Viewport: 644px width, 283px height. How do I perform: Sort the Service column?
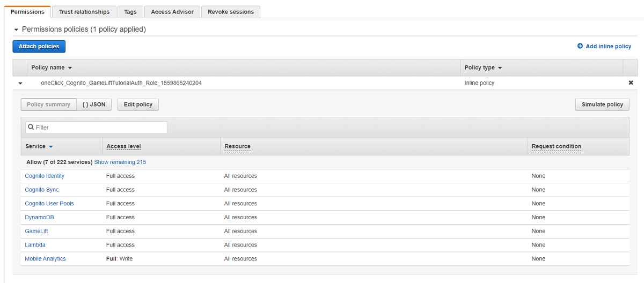click(x=50, y=147)
